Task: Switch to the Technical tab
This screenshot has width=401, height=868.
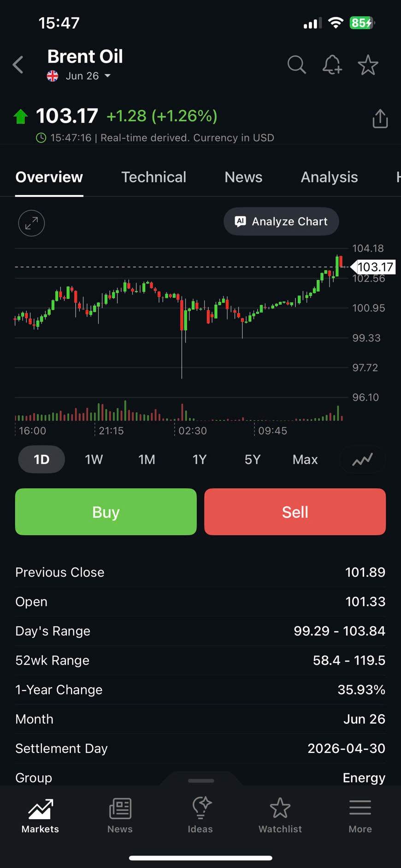Action: tap(153, 177)
